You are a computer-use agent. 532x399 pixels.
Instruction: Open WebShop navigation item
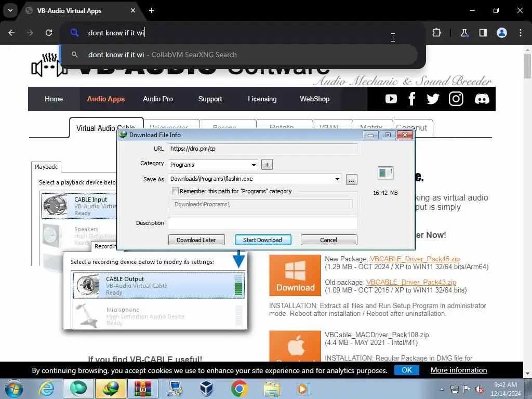314,99
